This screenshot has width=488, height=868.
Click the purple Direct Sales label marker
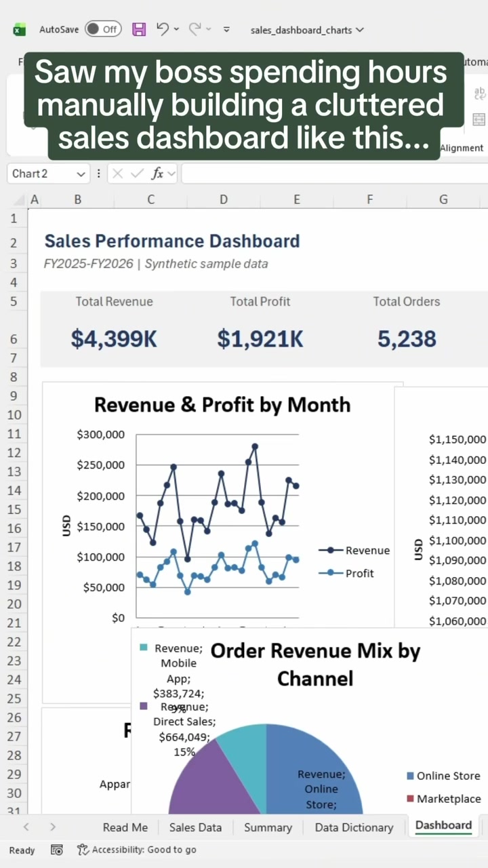(143, 706)
